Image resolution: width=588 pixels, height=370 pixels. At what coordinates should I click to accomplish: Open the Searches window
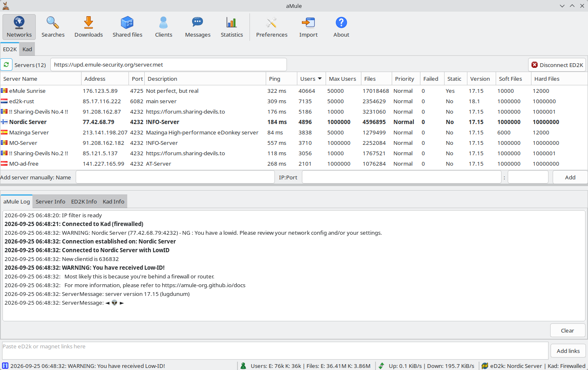coord(53,27)
